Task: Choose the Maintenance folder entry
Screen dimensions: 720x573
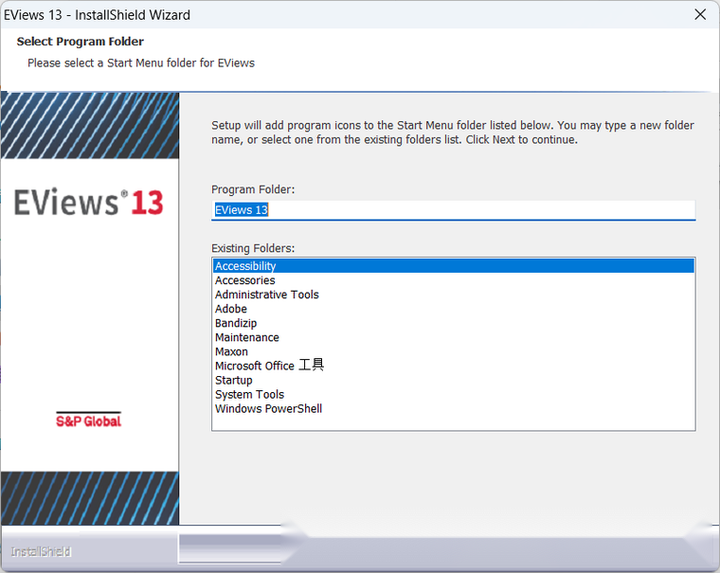Action: pos(247,338)
